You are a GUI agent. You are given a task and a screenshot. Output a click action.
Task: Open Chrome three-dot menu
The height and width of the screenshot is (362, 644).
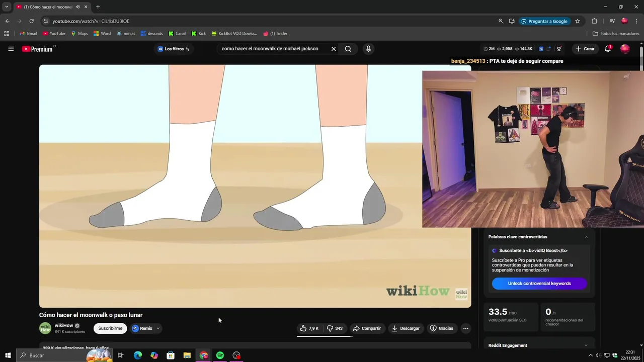(636, 21)
